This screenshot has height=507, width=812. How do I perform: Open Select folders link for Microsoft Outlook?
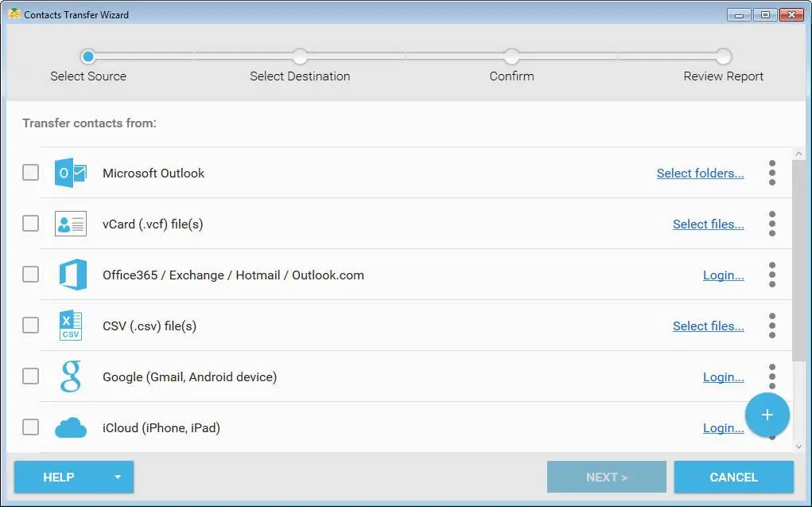tap(700, 174)
